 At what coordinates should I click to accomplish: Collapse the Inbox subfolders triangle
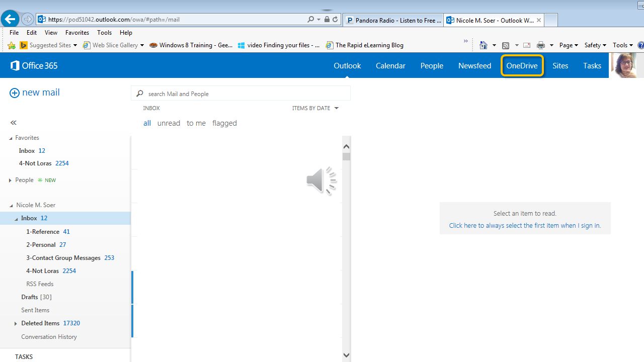(x=16, y=219)
